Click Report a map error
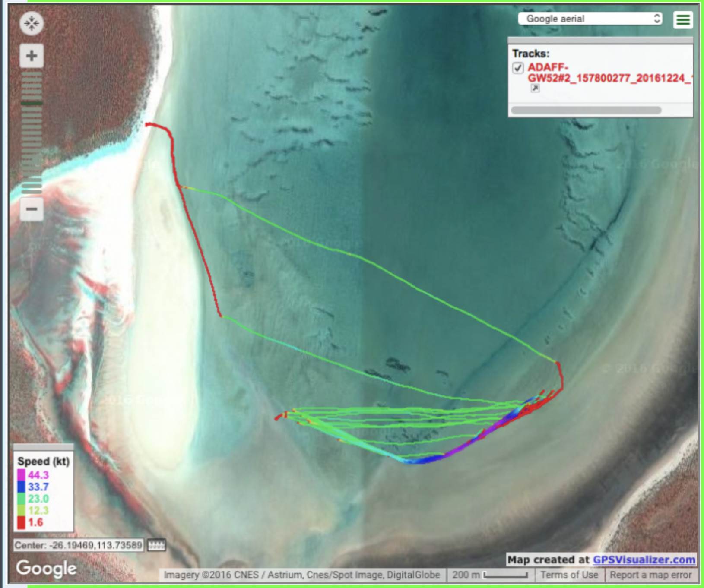Image resolution: width=704 pixels, height=588 pixels. (650, 575)
